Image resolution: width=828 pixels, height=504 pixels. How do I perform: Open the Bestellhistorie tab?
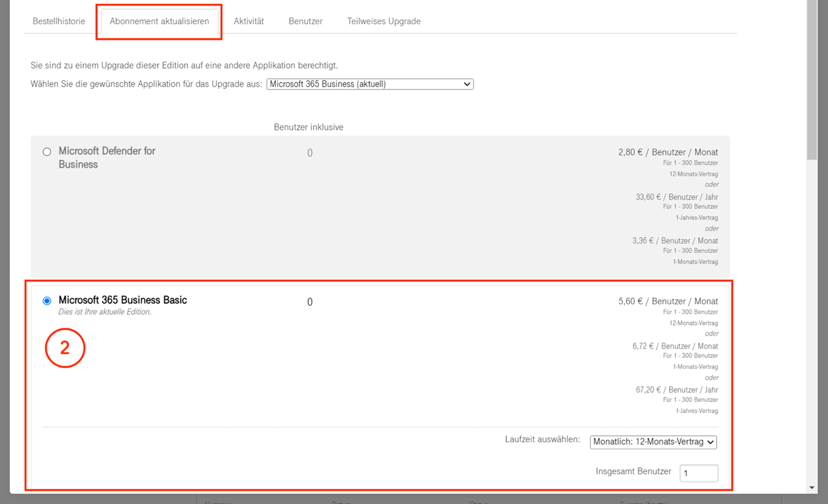[58, 21]
